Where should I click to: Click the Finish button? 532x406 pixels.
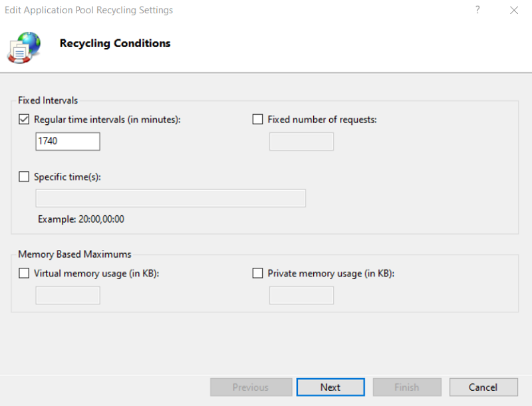(x=407, y=387)
